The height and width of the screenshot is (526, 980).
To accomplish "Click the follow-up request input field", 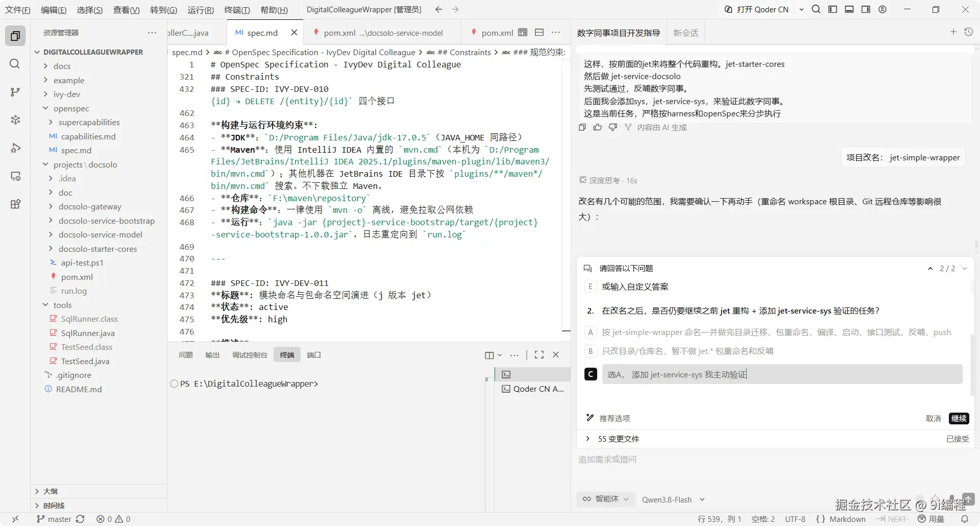I will click(775, 460).
